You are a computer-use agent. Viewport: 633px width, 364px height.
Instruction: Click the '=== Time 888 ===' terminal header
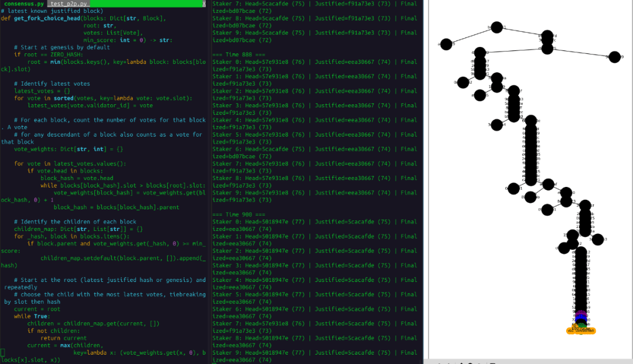pyautogui.click(x=239, y=55)
